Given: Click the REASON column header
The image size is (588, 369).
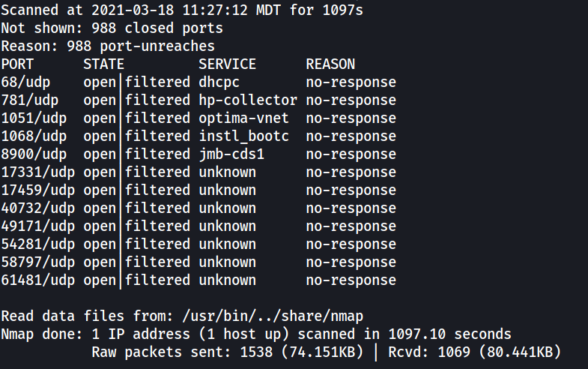Looking at the screenshot, I should (330, 64).
